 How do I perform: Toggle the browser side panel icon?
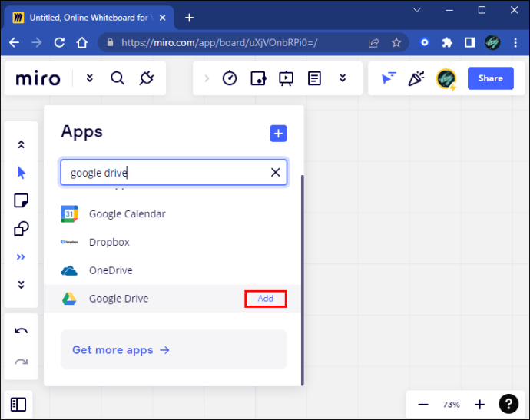[x=469, y=42]
